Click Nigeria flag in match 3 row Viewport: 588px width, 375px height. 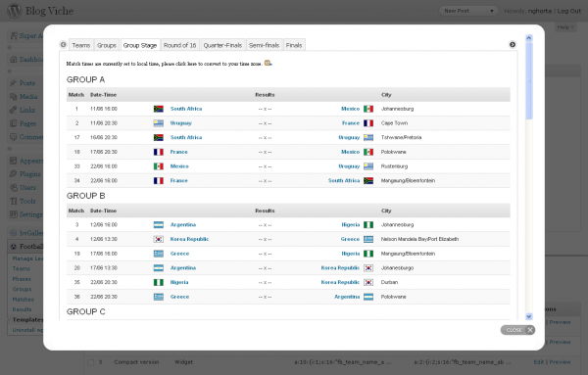(368, 225)
